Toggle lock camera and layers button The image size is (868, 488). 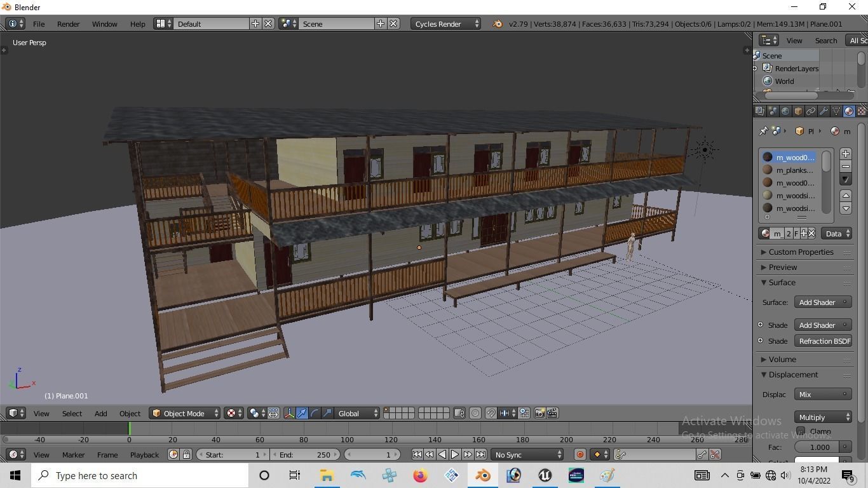[459, 413]
